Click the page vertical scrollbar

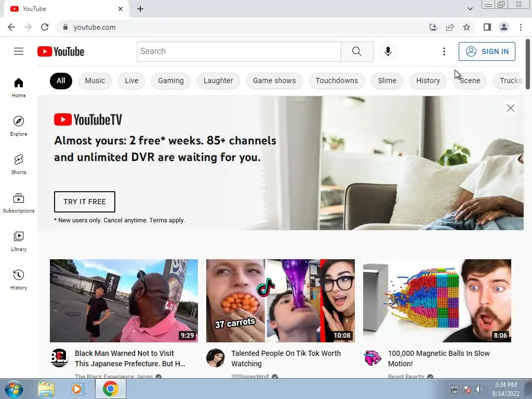pos(528,64)
